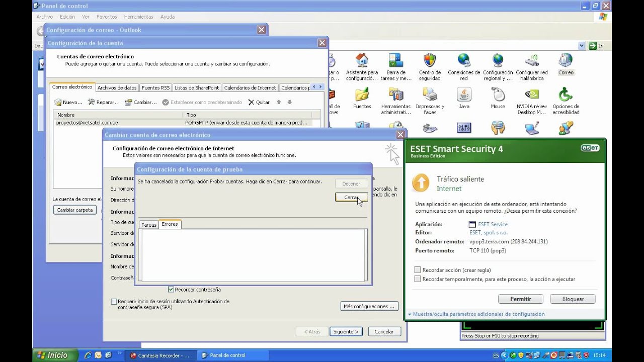Check Recordar acción (crear regla)
Image resolution: width=644 pixels, height=362 pixels.
[418, 270]
